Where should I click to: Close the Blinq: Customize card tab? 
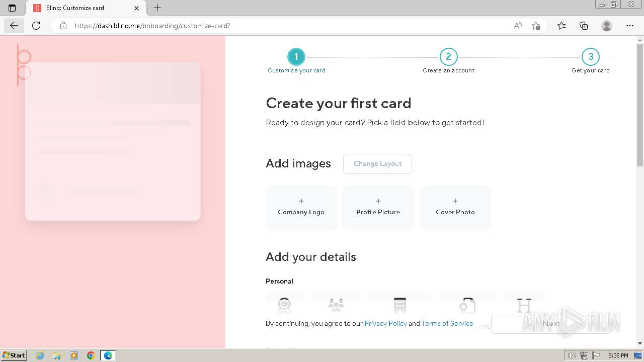tap(137, 8)
